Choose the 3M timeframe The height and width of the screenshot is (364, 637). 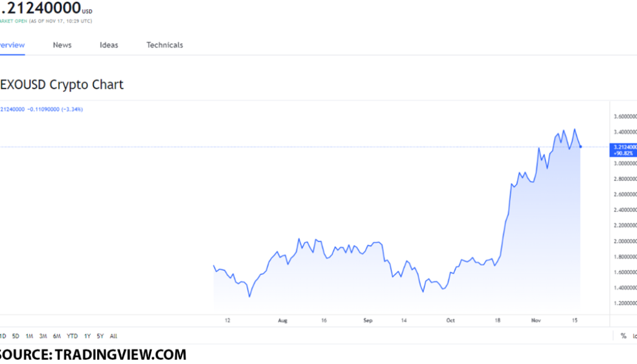point(42,335)
